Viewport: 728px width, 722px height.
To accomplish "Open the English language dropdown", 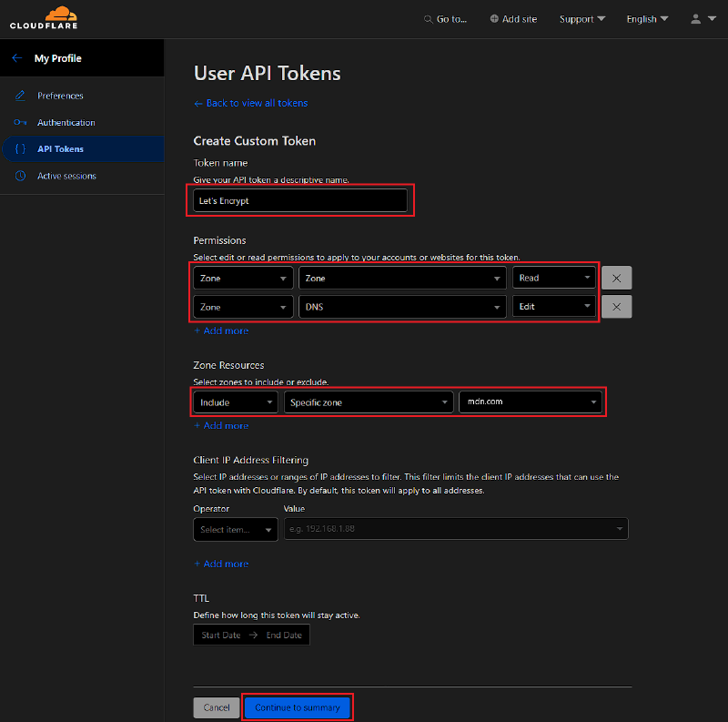I will point(647,19).
